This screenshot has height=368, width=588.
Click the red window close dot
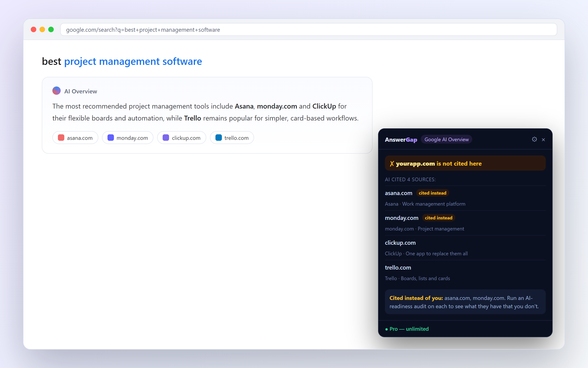(x=34, y=29)
